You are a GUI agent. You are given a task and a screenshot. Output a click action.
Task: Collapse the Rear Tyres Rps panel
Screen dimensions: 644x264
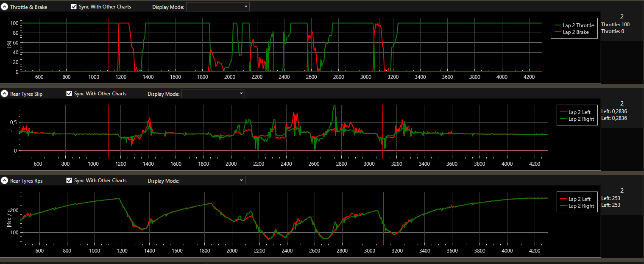(5, 181)
